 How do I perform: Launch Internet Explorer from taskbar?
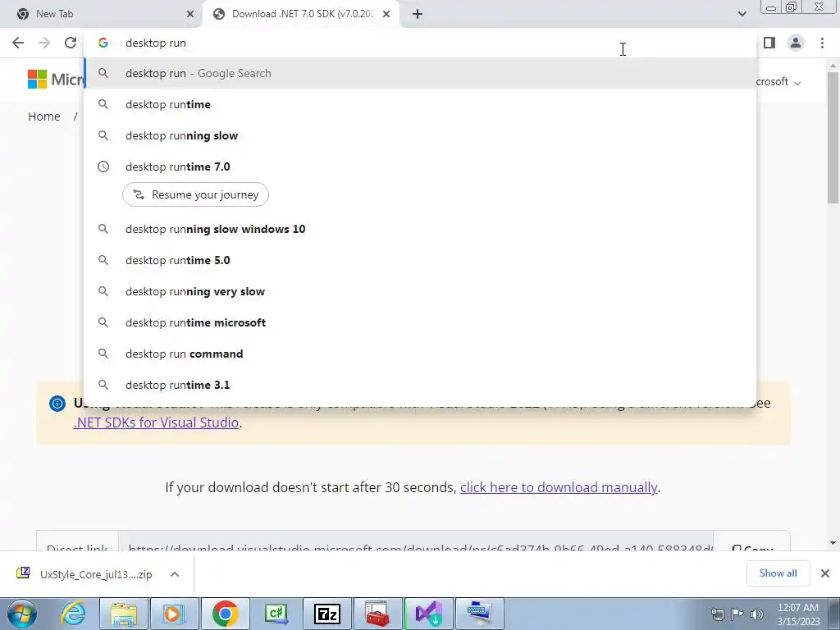pos(73,614)
